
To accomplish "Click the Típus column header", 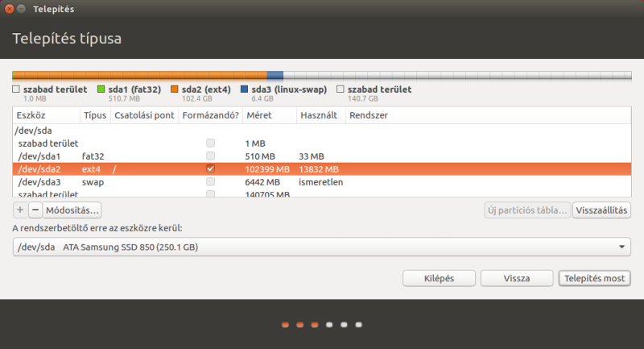I will click(x=94, y=115).
